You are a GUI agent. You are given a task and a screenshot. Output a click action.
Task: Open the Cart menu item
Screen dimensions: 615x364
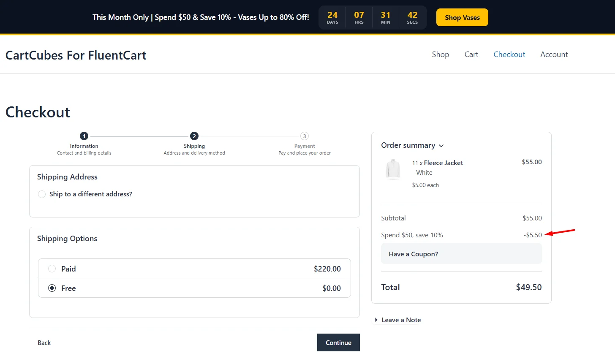[x=471, y=54]
